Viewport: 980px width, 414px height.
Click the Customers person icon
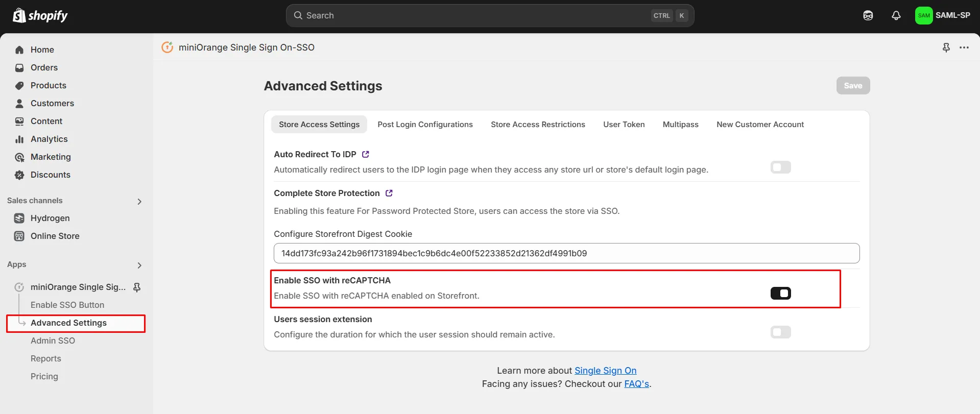click(19, 103)
